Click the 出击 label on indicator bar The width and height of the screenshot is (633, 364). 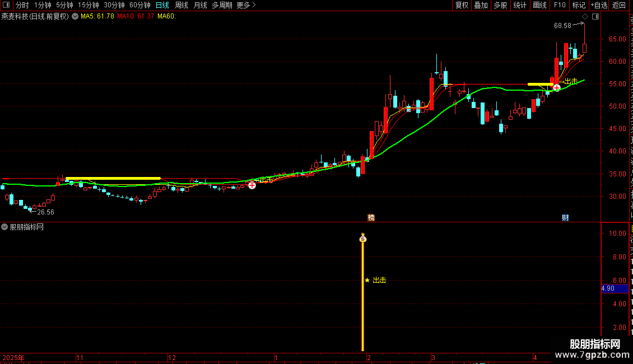coord(379,280)
